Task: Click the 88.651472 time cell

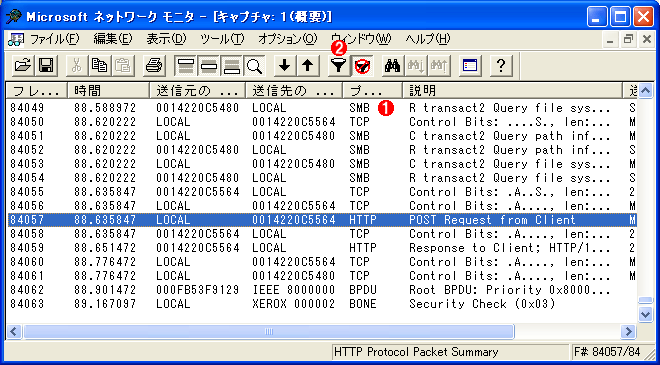Action: 105,248
